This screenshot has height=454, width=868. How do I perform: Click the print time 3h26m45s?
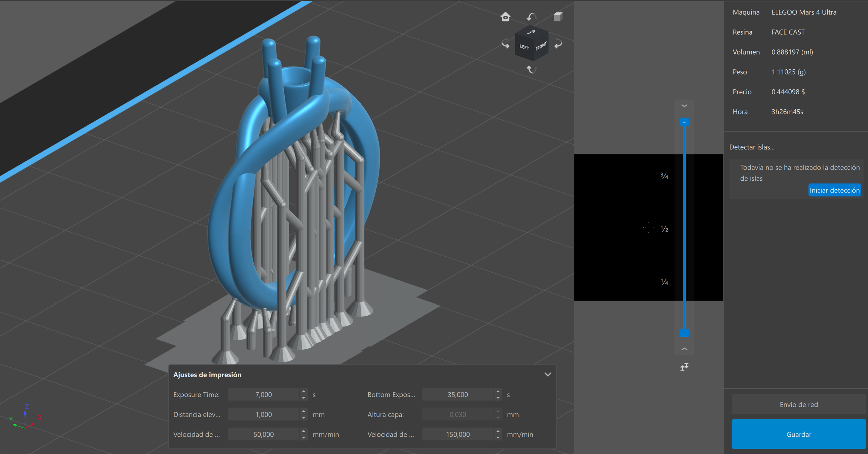tap(787, 112)
